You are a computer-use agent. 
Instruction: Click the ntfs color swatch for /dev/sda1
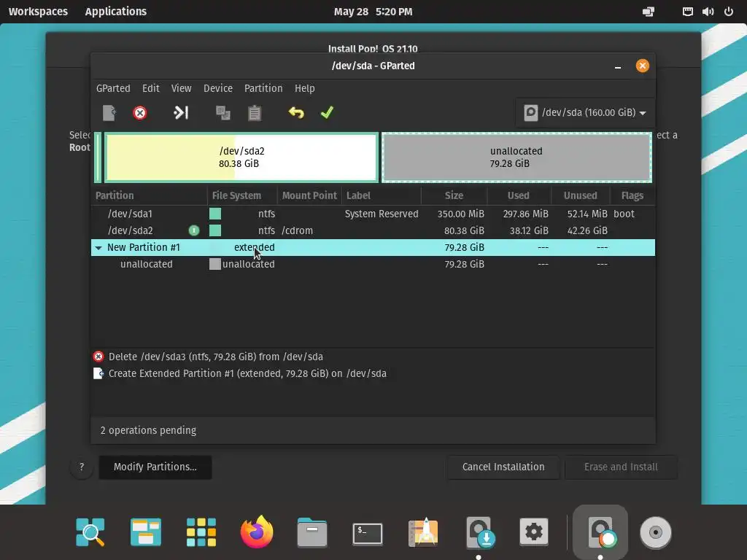[x=215, y=214]
